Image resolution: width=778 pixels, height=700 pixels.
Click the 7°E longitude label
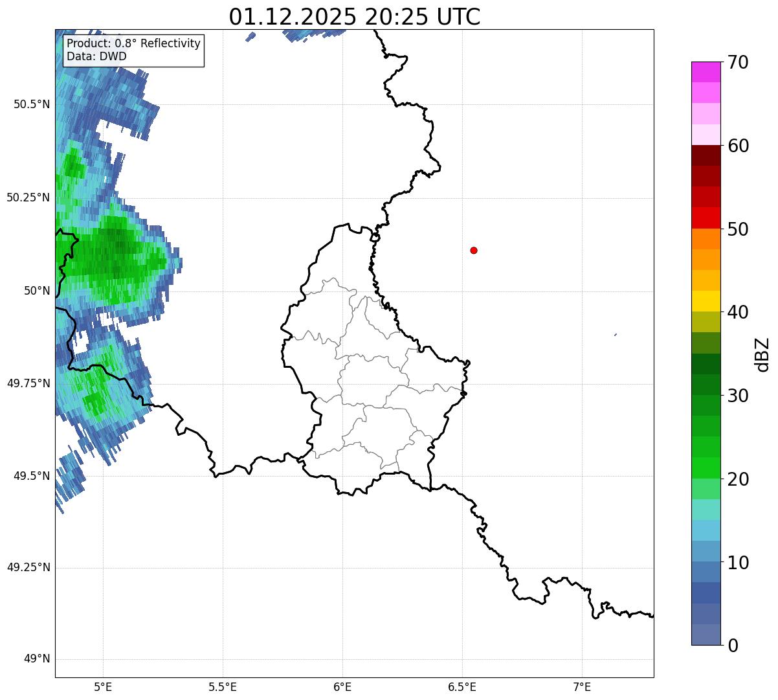click(x=582, y=687)
